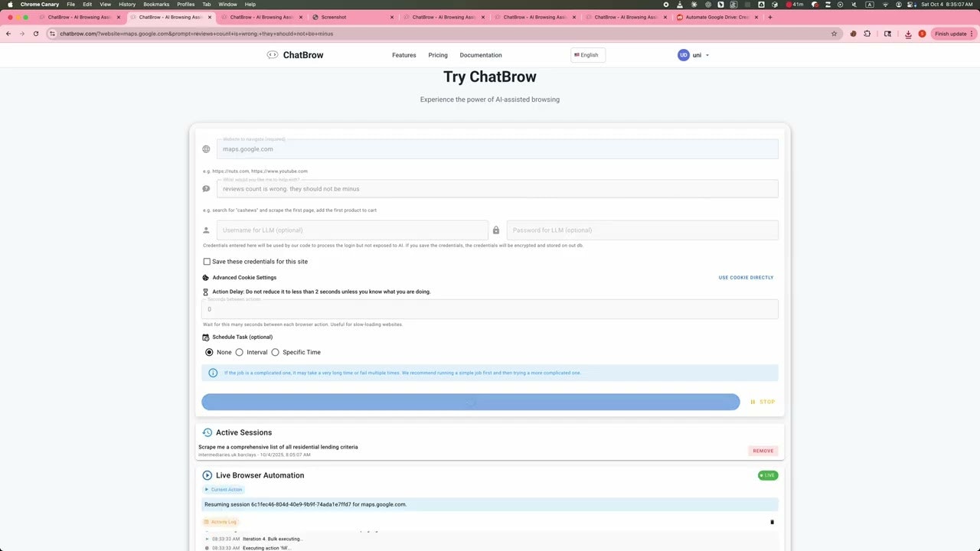Viewport: 980px width, 551px height.
Task: Switch to Automate Google Drive tab
Action: tap(717, 17)
